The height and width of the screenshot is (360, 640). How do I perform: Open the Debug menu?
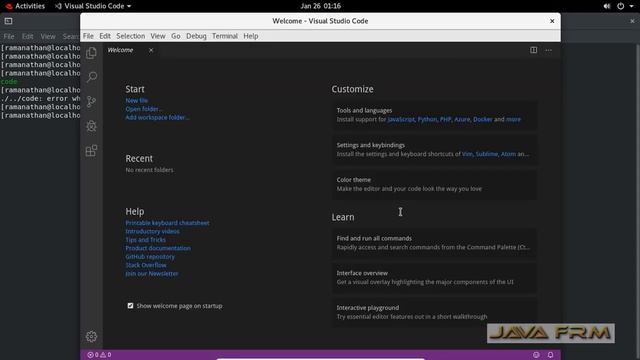point(196,36)
